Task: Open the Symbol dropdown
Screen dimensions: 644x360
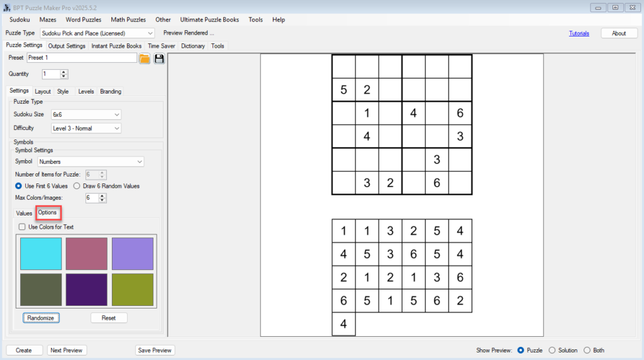Action: 91,161
